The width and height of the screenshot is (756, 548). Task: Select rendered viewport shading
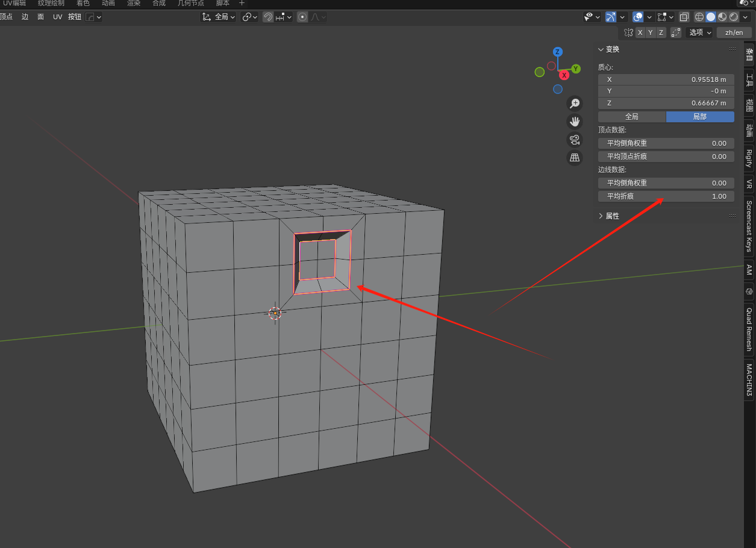pos(734,17)
